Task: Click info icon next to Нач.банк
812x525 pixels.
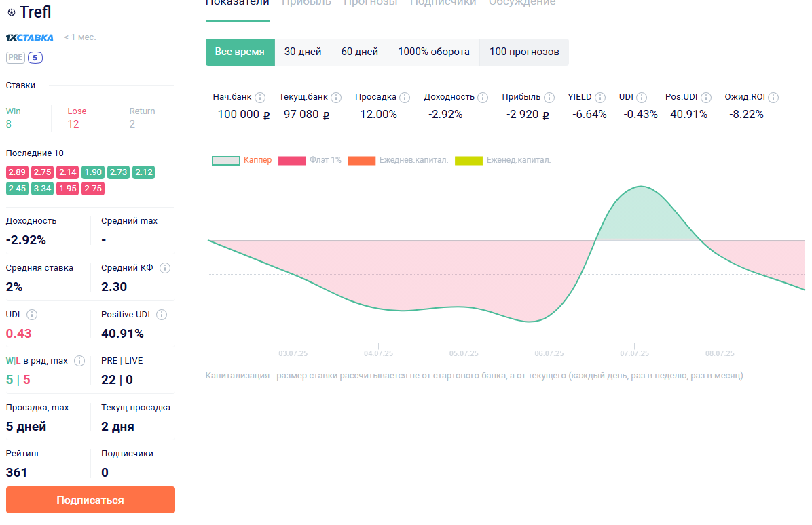Action: (x=260, y=98)
